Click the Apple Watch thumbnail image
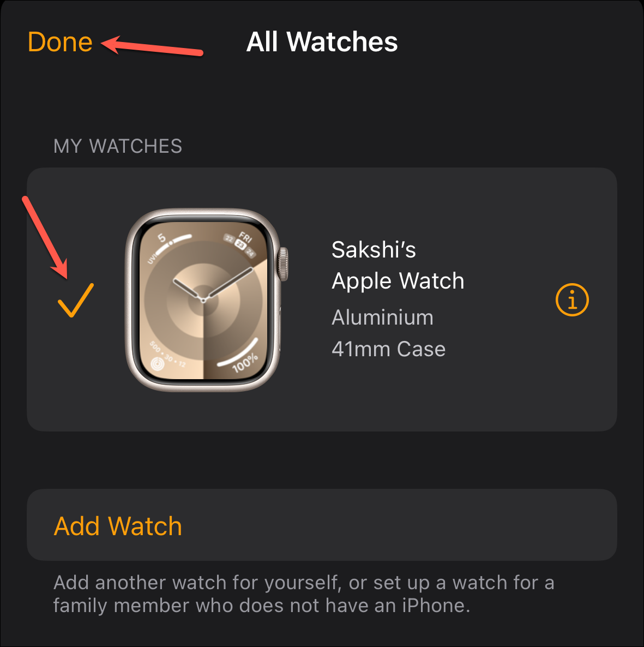 pyautogui.click(x=206, y=300)
